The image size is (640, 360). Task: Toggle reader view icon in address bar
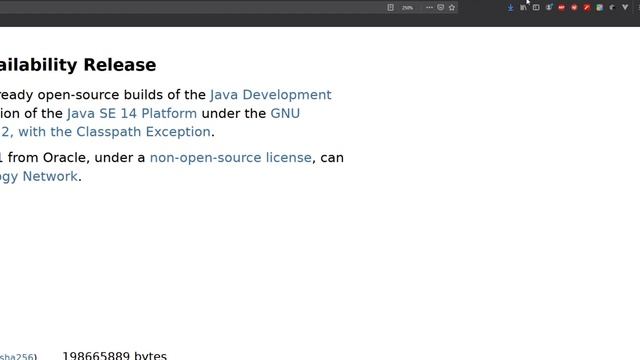tap(390, 7)
